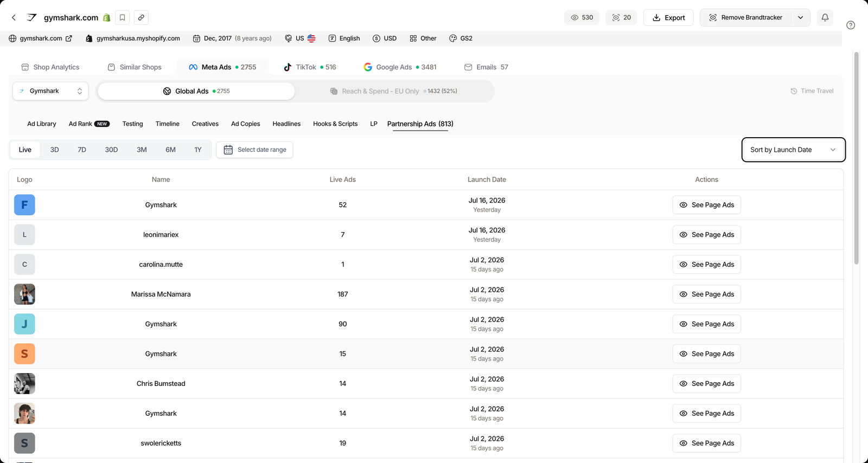
Task: Click Chris Bumstead profile thumbnail
Action: (x=24, y=384)
